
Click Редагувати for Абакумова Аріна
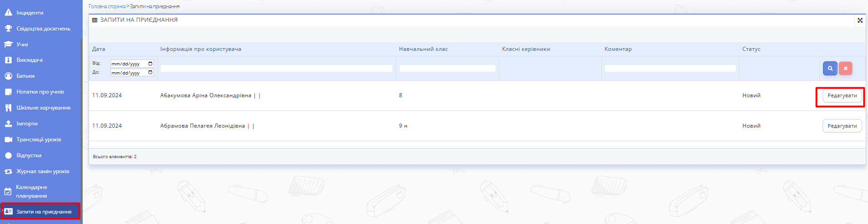click(842, 95)
